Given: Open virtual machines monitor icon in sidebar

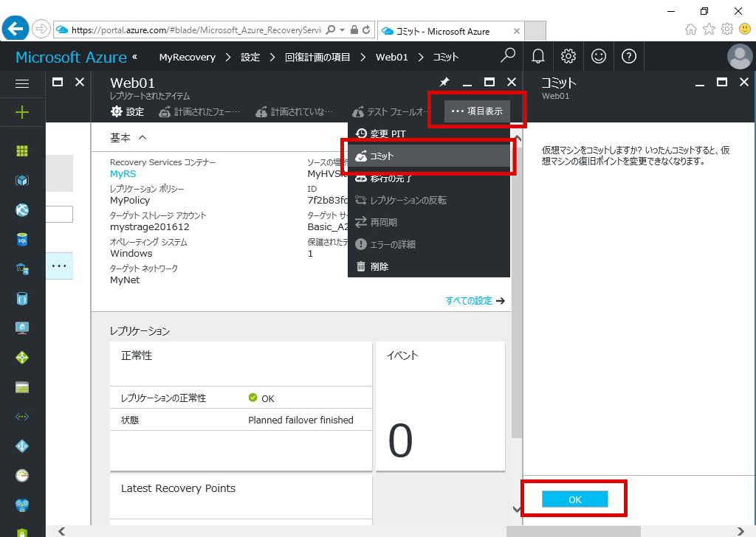Looking at the screenshot, I should coord(22,328).
